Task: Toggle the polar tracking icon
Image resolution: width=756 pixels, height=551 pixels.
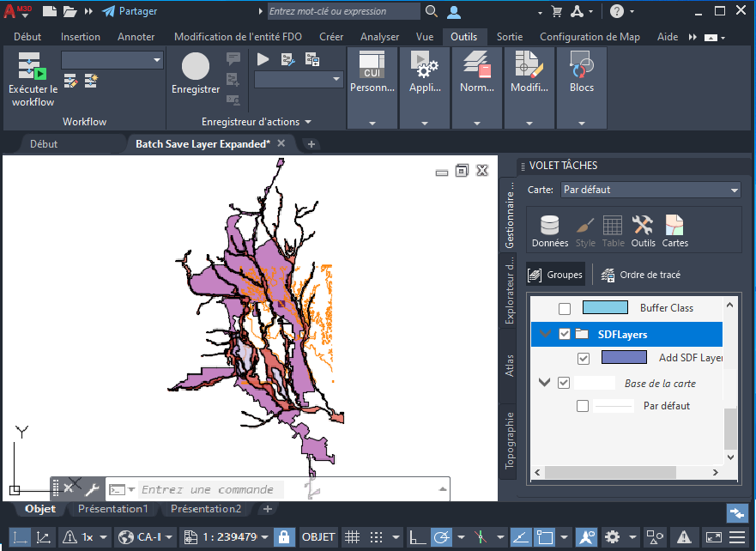Action: tap(442, 536)
